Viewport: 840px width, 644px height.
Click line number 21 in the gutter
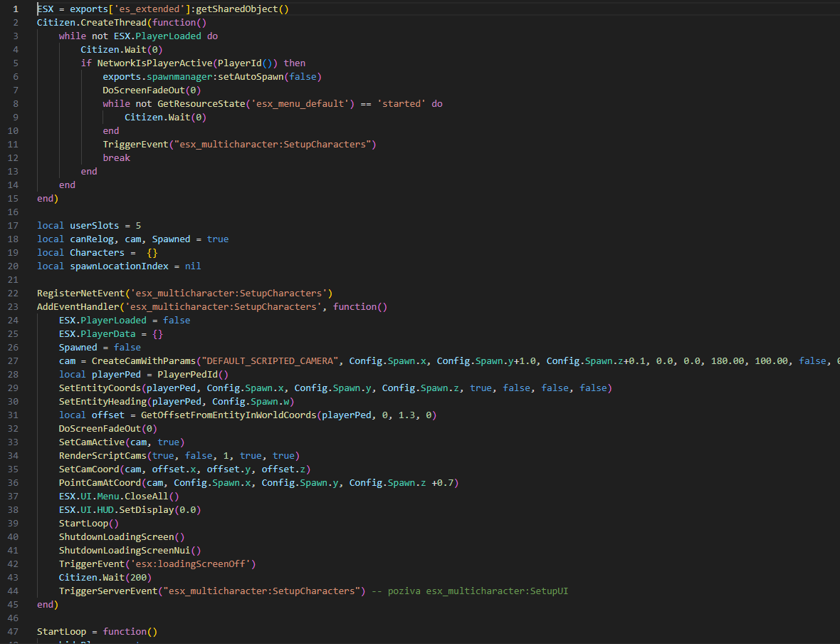pyautogui.click(x=13, y=280)
